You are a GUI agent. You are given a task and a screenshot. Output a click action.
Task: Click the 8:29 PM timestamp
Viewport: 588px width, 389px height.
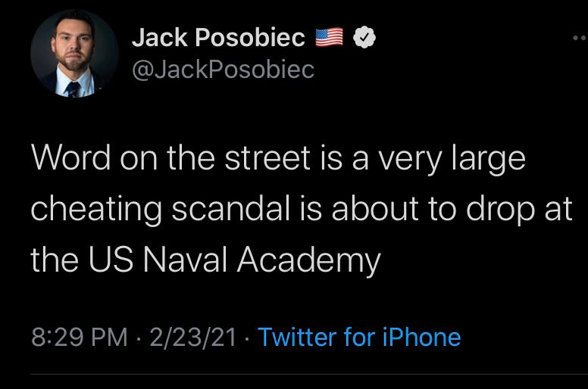click(79, 337)
